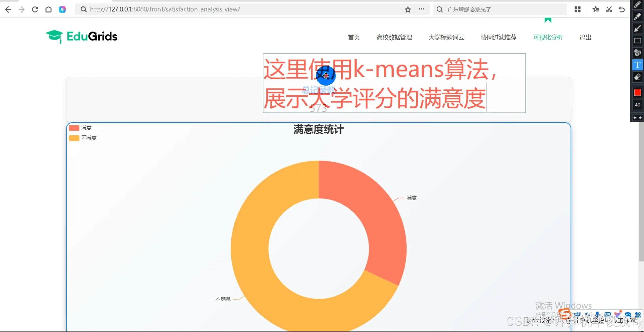Image resolution: width=644 pixels, height=332 pixels.
Task: Toggle the Sogou punctuation mode icon
Action: [587, 315]
